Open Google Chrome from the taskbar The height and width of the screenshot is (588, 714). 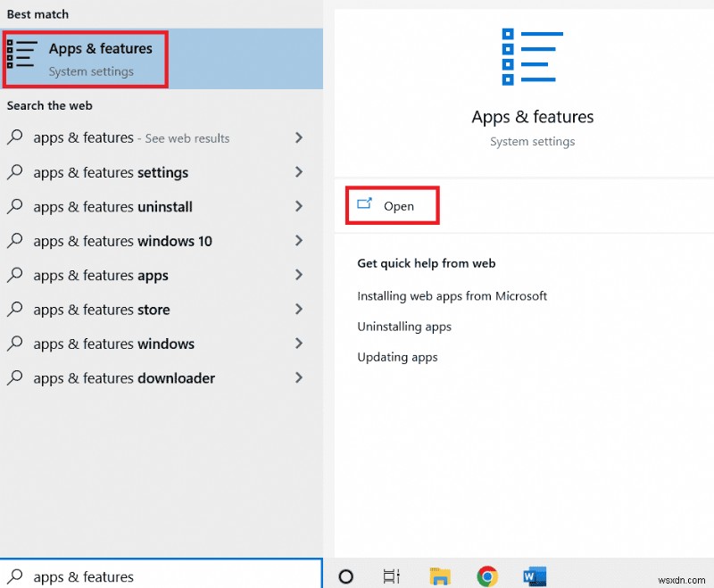[487, 576]
